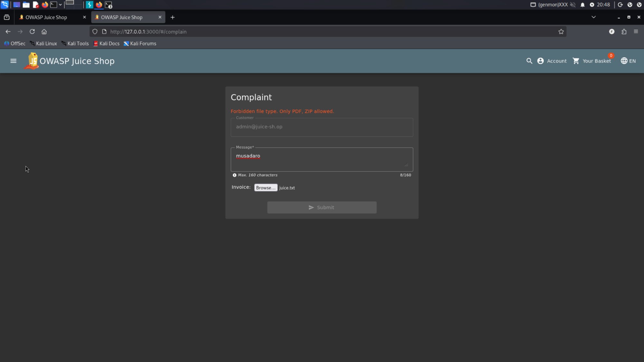
Task: Click the Forbidden file type error message
Action: tap(282, 111)
